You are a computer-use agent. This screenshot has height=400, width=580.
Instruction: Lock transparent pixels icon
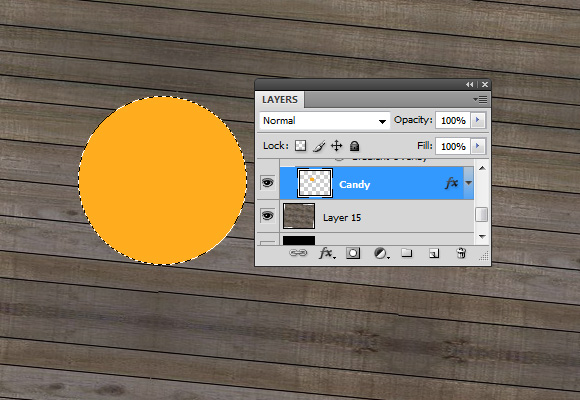300,146
